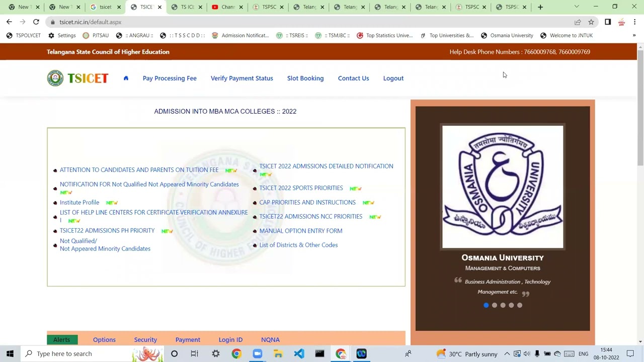Viewport: 644px width, 362px height.
Task: Open Windows Start menu
Action: pyautogui.click(x=10, y=353)
